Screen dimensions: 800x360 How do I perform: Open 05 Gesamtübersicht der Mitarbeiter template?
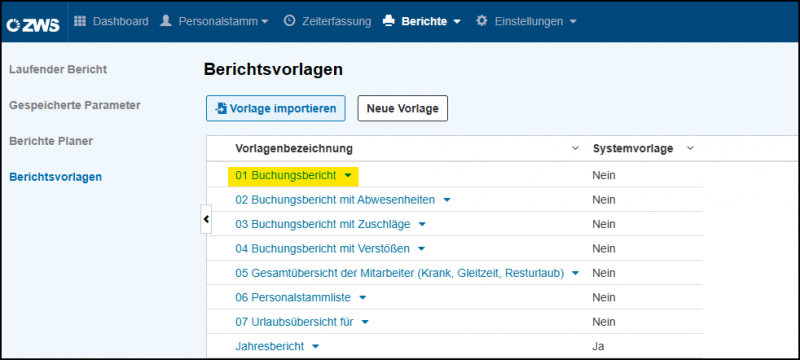[x=399, y=273]
